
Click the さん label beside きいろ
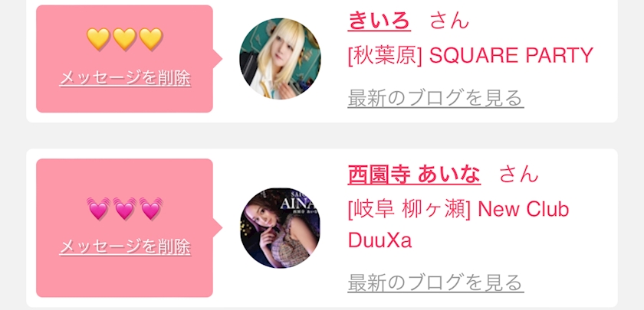(449, 21)
